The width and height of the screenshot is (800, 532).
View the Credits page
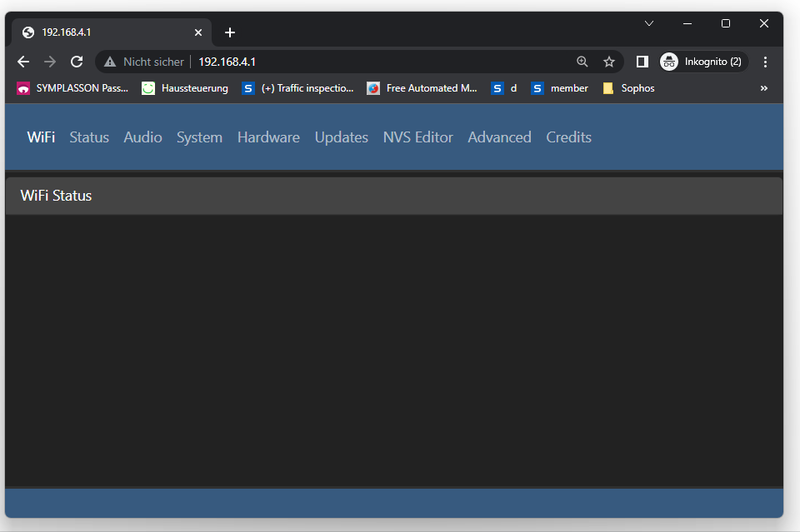tap(568, 137)
